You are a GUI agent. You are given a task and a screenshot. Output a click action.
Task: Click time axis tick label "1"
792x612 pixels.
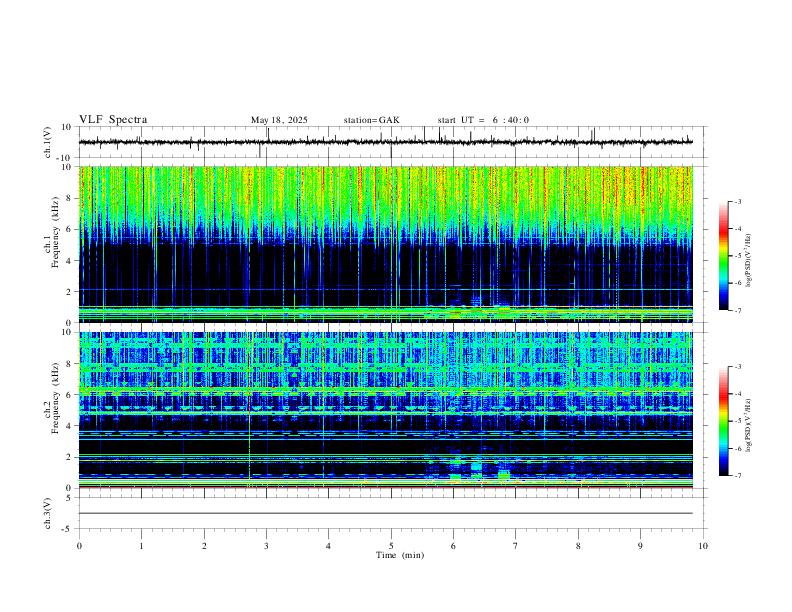[x=141, y=546]
